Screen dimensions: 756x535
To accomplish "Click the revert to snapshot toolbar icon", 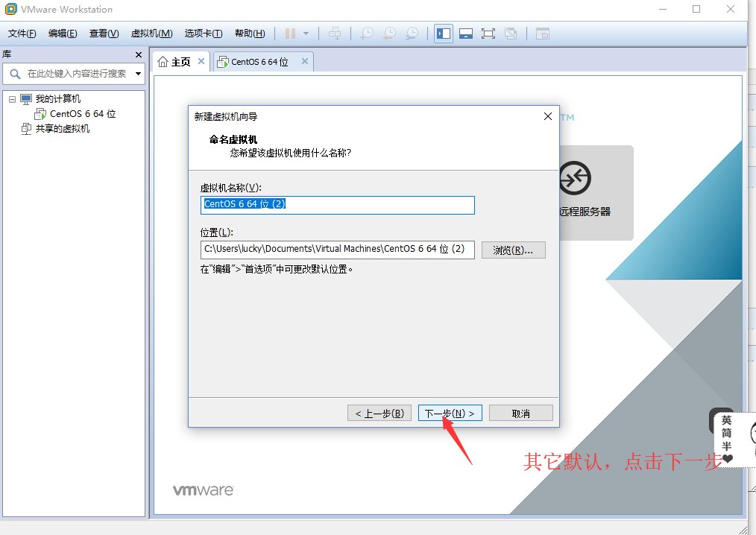I will pos(390,34).
